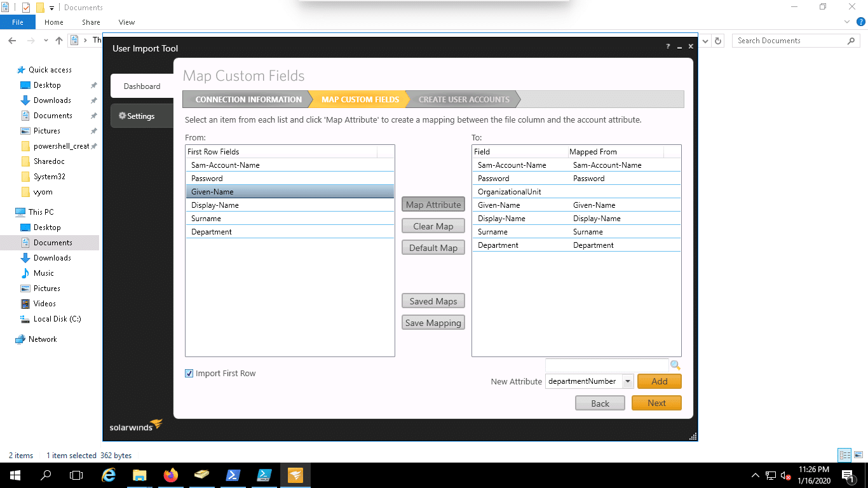The image size is (868, 488).
Task: Click the refresh icon near address bar
Action: click(718, 41)
